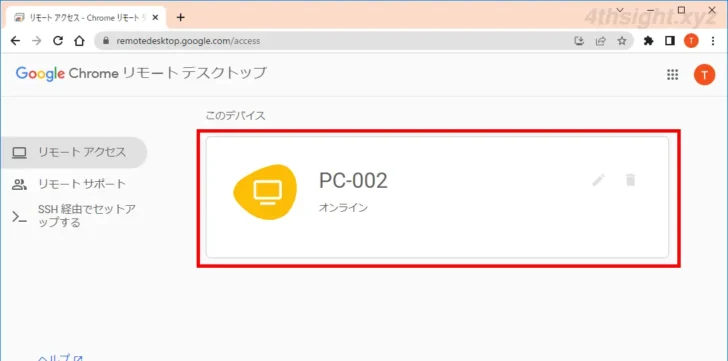This screenshot has width=728, height=361.
Task: Open a new tab with the plus button
Action: (181, 17)
